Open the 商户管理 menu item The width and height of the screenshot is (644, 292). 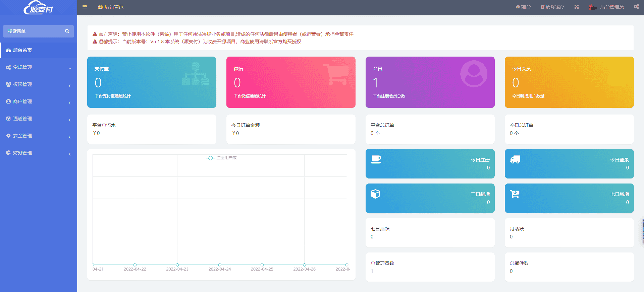coord(39,101)
